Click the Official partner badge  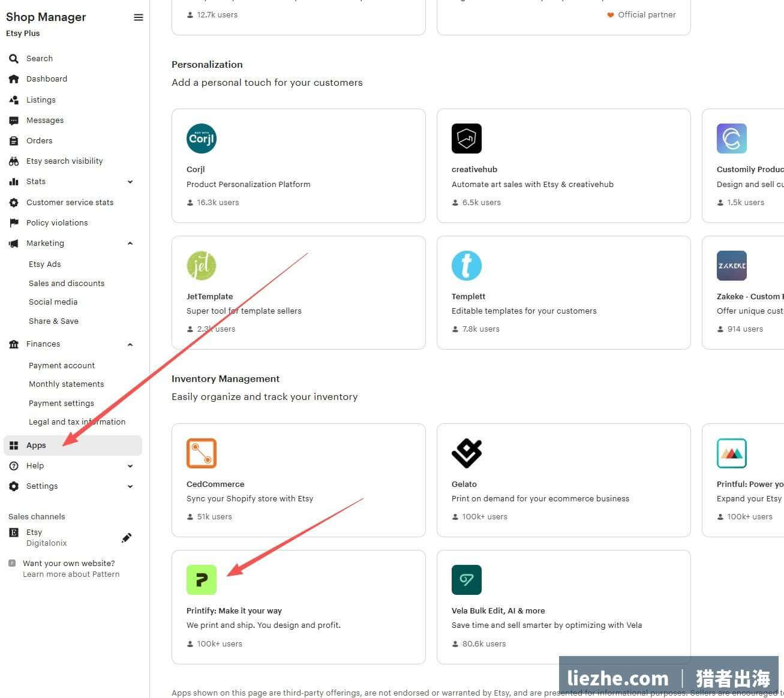pyautogui.click(x=641, y=15)
